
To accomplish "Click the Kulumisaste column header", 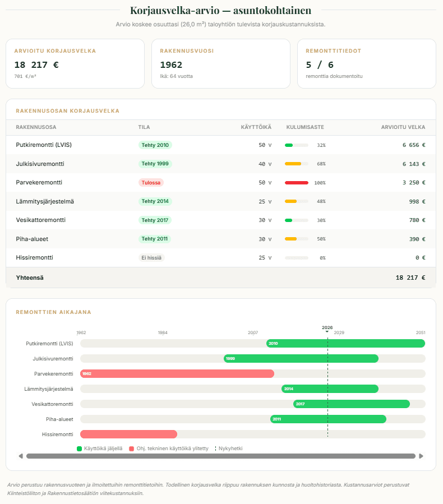I will point(305,127).
